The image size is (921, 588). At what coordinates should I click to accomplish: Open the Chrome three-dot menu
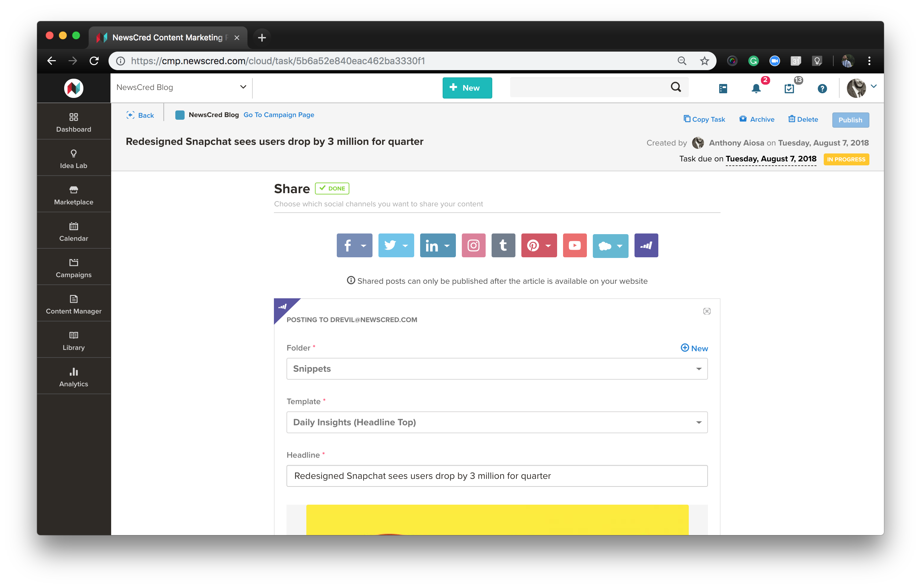point(869,61)
